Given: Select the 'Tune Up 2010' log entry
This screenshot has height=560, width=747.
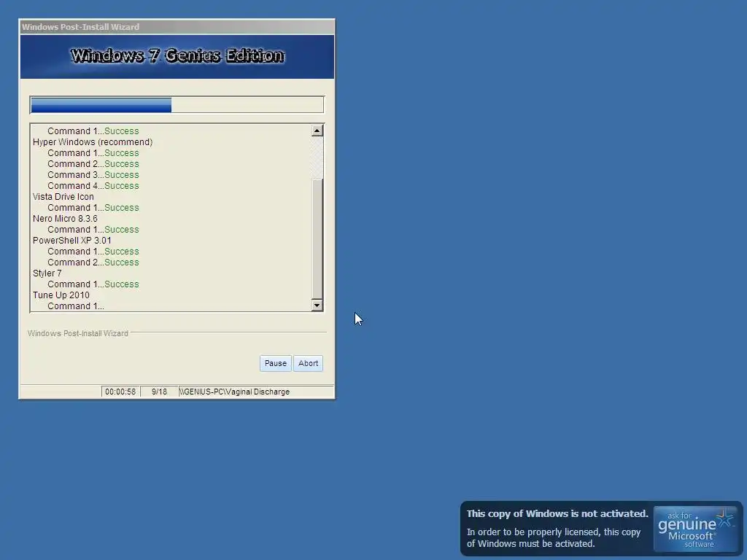Looking at the screenshot, I should tap(61, 295).
